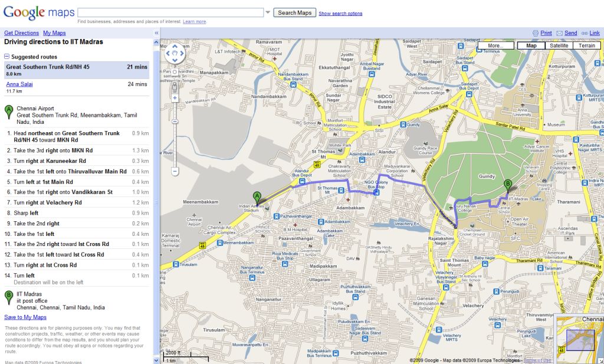Pan the map down with the arrow control
Screen dimensions: 604x364
tap(175, 60)
